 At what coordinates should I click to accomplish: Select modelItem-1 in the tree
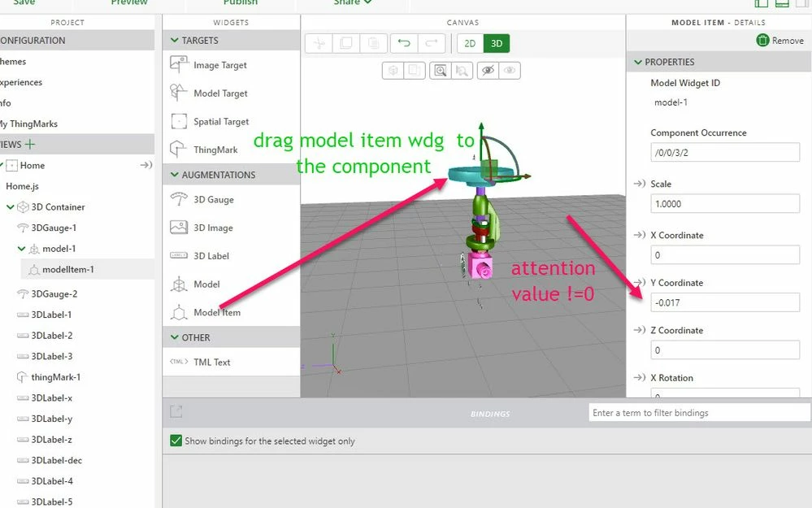pos(68,269)
